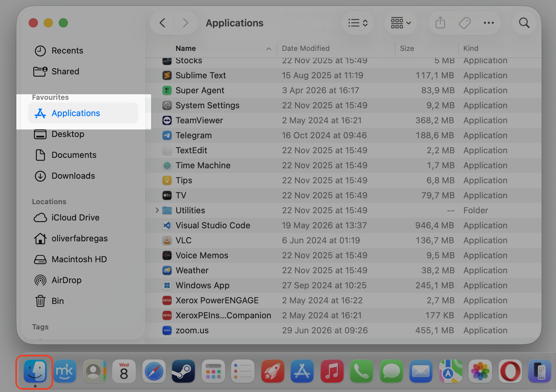556x392 pixels.
Task: Go back with the left chevron button
Action: coord(162,23)
